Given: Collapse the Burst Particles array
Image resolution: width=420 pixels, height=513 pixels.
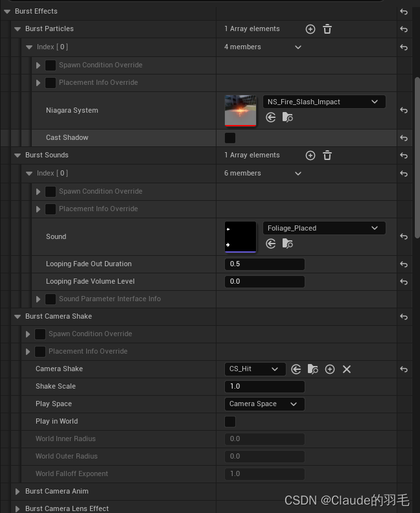Looking at the screenshot, I should [17, 29].
